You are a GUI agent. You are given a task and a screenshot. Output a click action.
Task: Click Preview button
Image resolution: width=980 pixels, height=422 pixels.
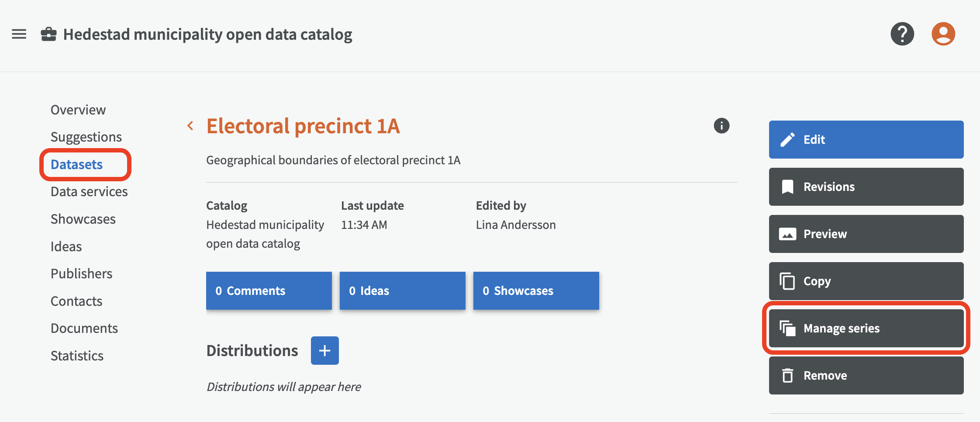pos(866,234)
